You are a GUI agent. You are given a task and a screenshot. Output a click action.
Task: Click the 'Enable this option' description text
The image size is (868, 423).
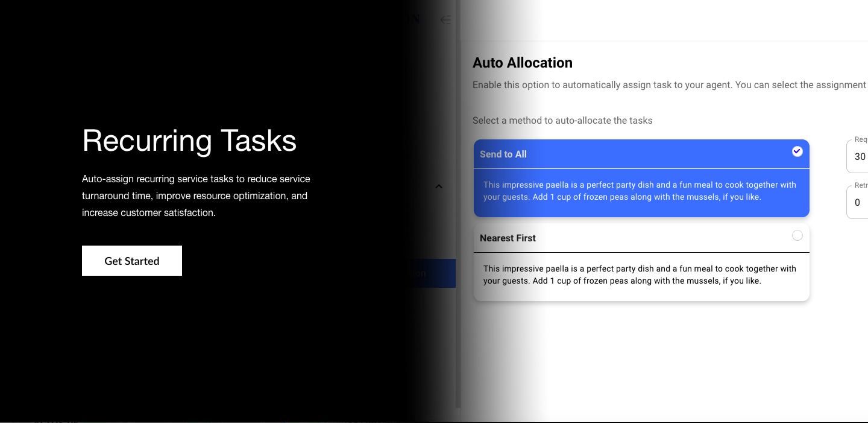tap(663, 85)
